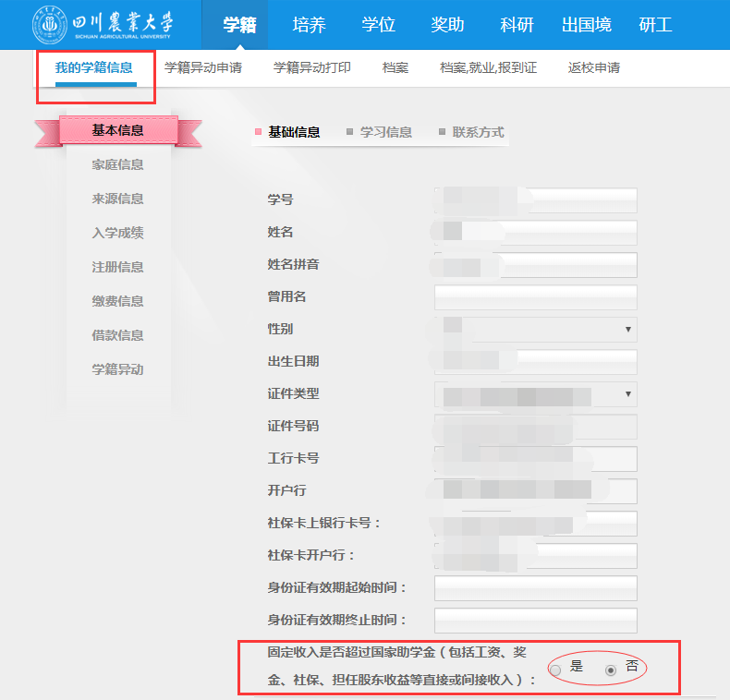Expand the 证件类型 dropdown
This screenshot has height=700, width=730.
pos(536,394)
